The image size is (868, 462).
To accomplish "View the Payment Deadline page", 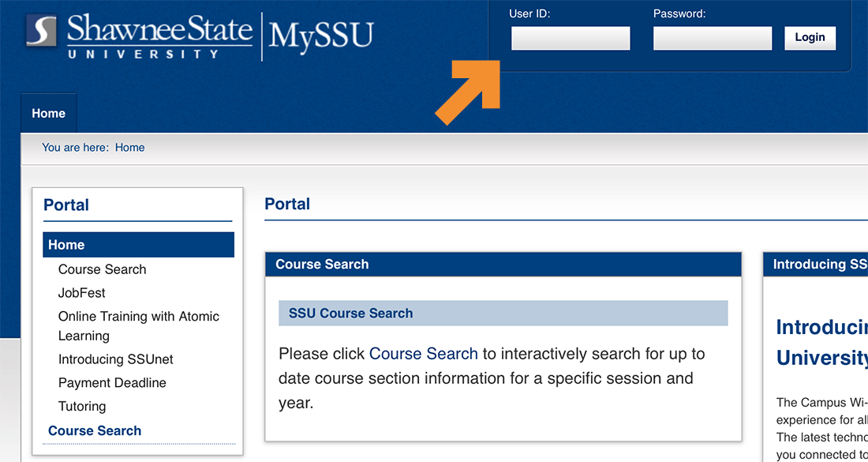I will (112, 383).
